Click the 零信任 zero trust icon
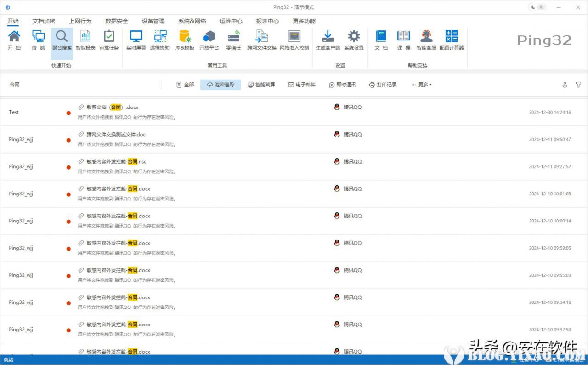This screenshot has height=365, width=588. tap(233, 40)
